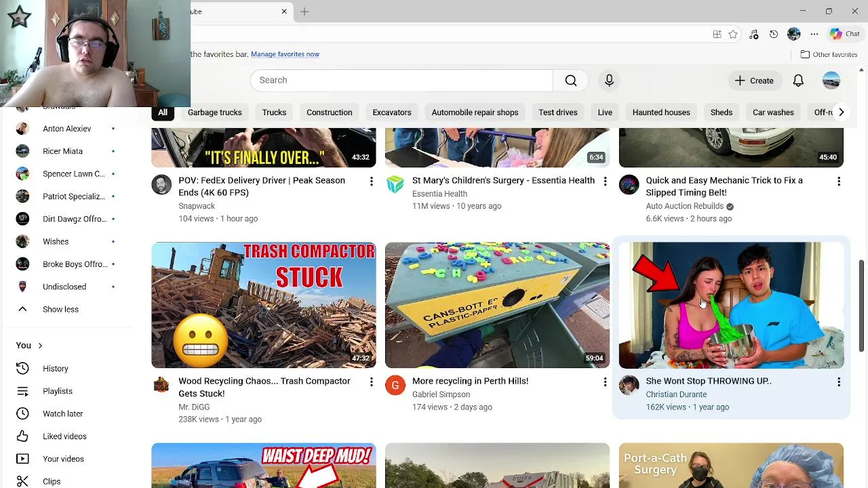Click into the YouTube Search field
The image size is (868, 488).
[401, 80]
